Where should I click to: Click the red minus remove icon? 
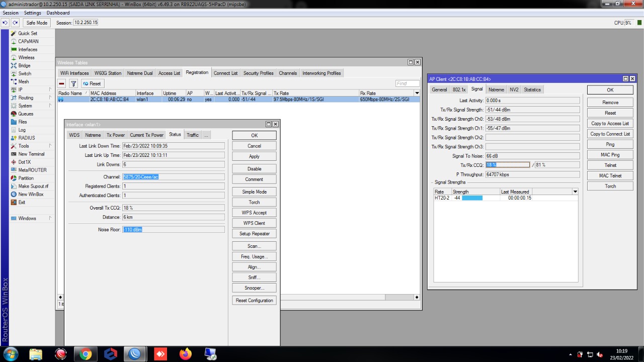[x=62, y=83]
